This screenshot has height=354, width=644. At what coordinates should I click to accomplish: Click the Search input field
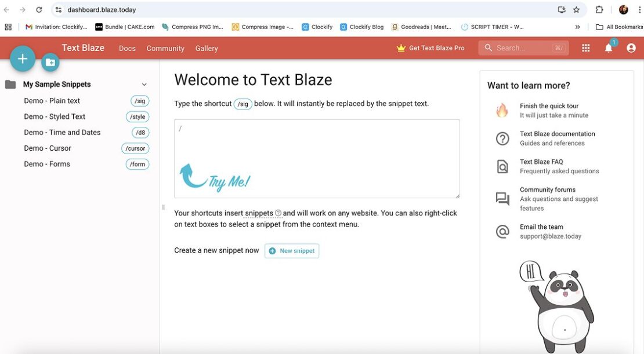[524, 48]
